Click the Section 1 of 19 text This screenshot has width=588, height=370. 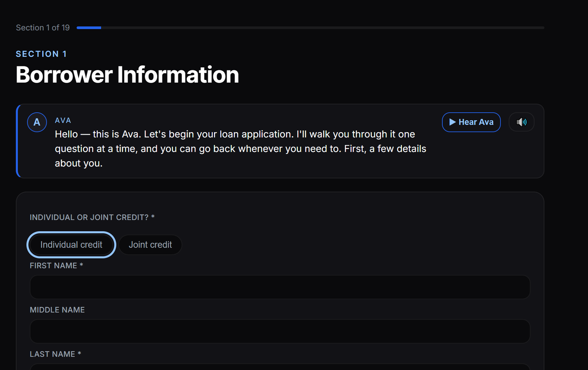click(43, 28)
